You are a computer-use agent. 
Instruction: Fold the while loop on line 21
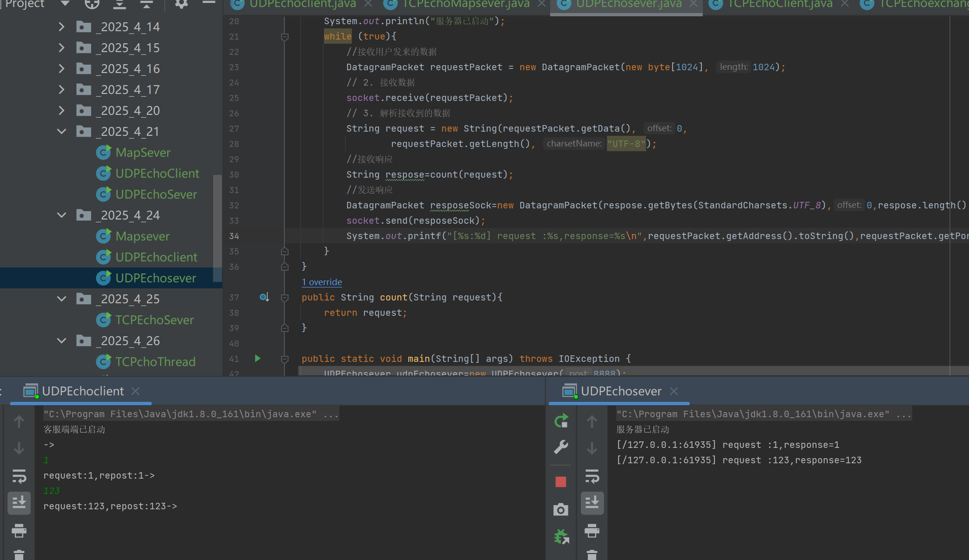click(285, 37)
